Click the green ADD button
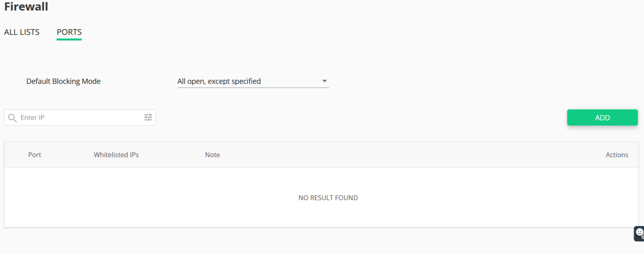The width and height of the screenshot is (644, 254). [x=602, y=117]
